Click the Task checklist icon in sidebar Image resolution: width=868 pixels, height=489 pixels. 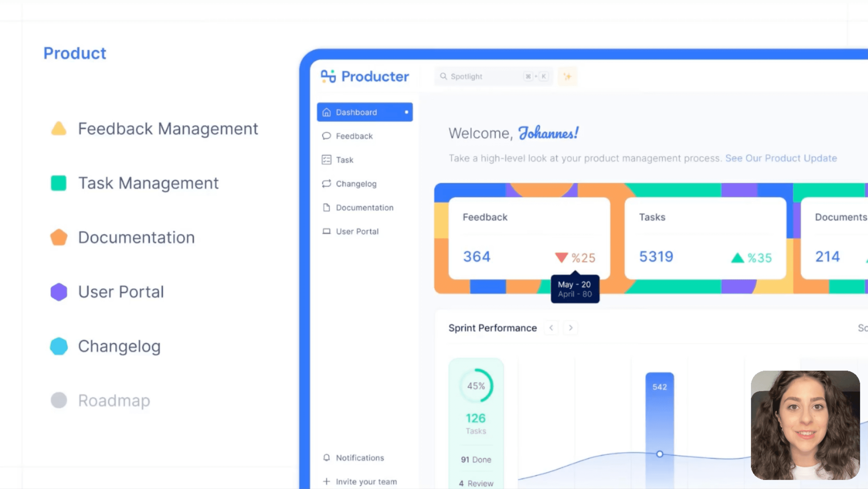click(326, 160)
